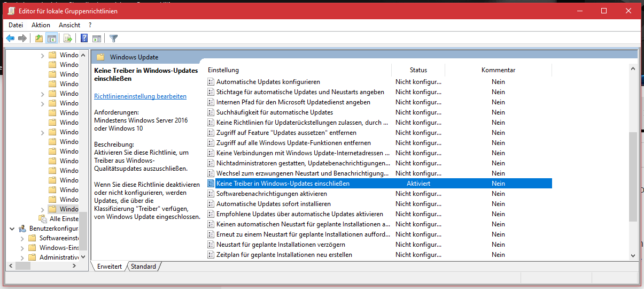Open help via the blue question mark icon
Viewport: 644px width, 289px height.
[84, 38]
